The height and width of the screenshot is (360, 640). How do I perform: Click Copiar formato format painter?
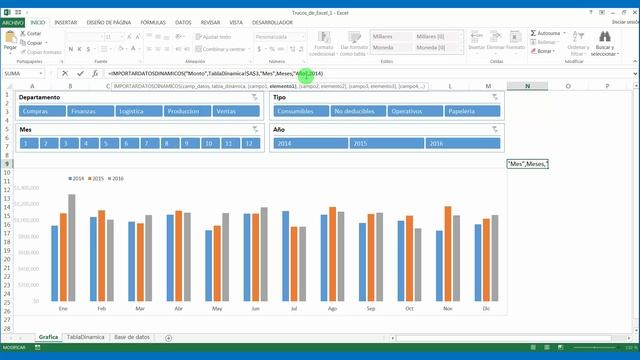41,52
